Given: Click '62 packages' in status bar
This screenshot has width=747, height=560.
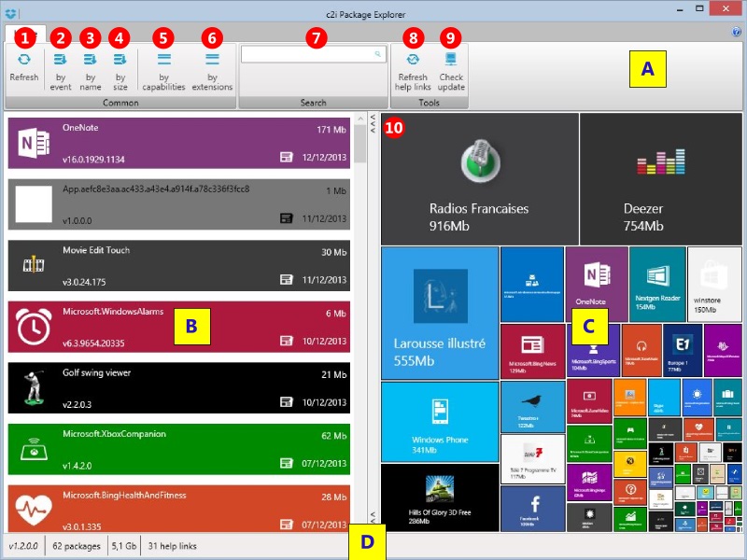Looking at the screenshot, I should click(x=77, y=546).
